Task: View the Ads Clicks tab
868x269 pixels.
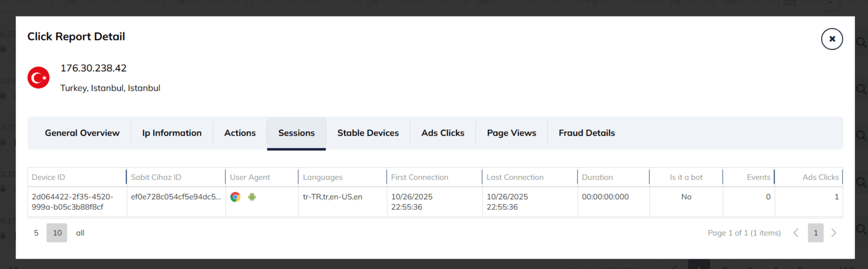Action: [443, 133]
